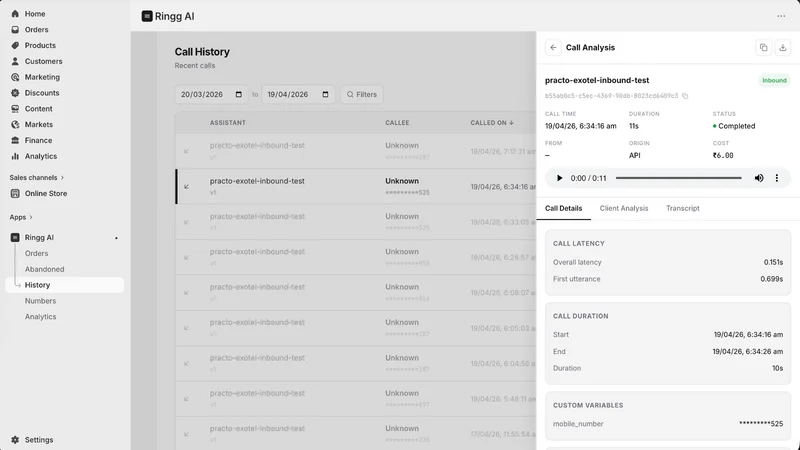Click the practo-exotel-inbound-test title in Call Analysis
The height and width of the screenshot is (450, 800).
point(597,80)
